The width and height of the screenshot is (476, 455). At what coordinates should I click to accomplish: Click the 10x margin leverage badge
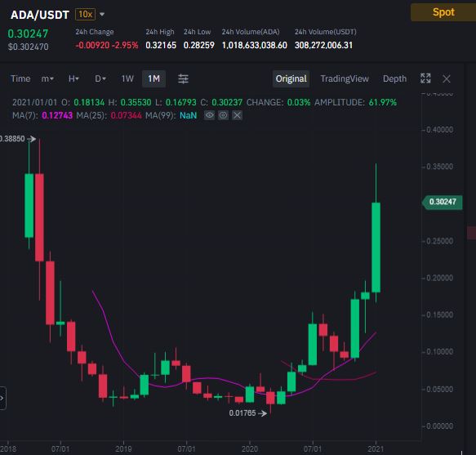pyautogui.click(x=85, y=14)
